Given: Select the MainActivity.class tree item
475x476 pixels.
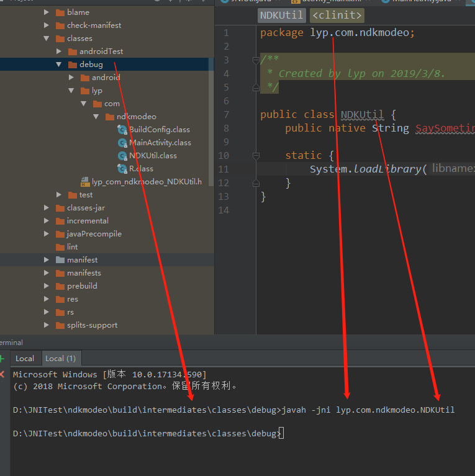Looking at the screenshot, I should pyautogui.click(x=160, y=143).
